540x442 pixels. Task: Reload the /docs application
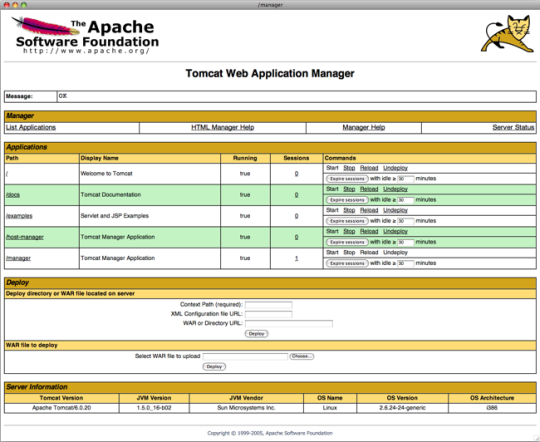pyautogui.click(x=369, y=189)
